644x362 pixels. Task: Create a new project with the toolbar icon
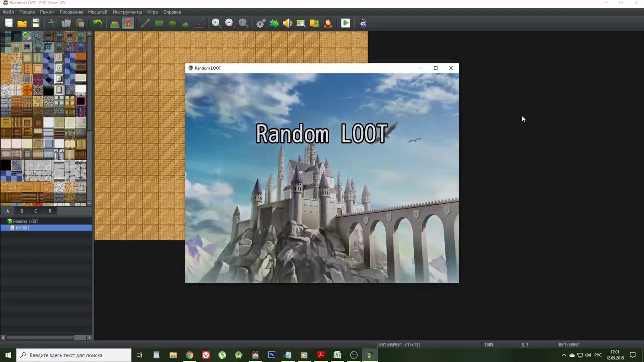point(9,23)
